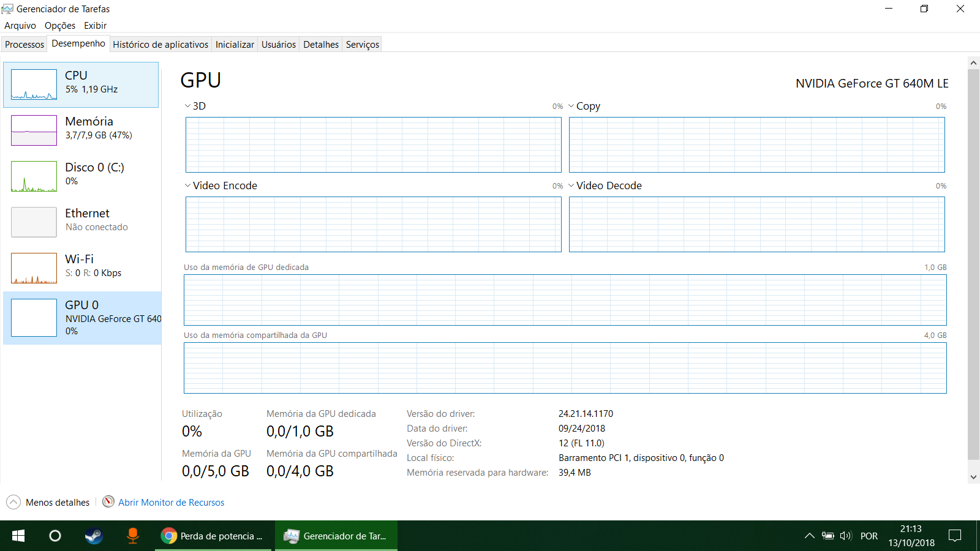Screen dimensions: 980x551
Task: Click the 39,4 MB reserved memory value
Action: pos(575,473)
